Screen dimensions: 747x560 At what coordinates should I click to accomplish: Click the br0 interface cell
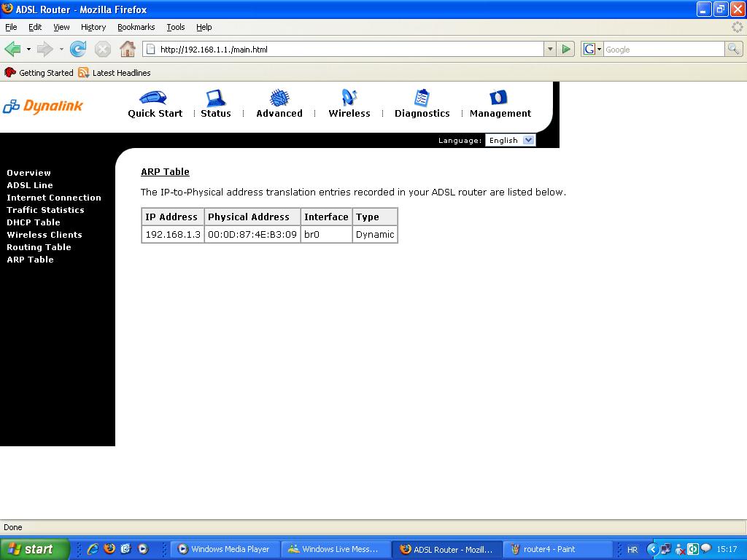tap(326, 234)
